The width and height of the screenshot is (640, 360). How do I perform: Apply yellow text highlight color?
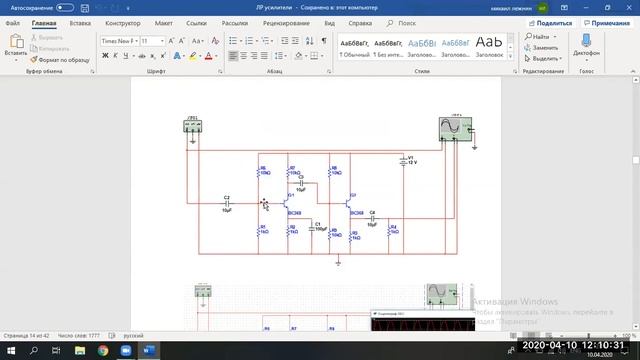click(x=192, y=56)
